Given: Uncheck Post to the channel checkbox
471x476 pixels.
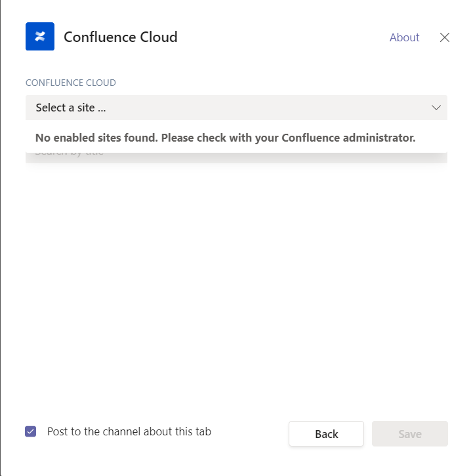Looking at the screenshot, I should coord(30,431).
